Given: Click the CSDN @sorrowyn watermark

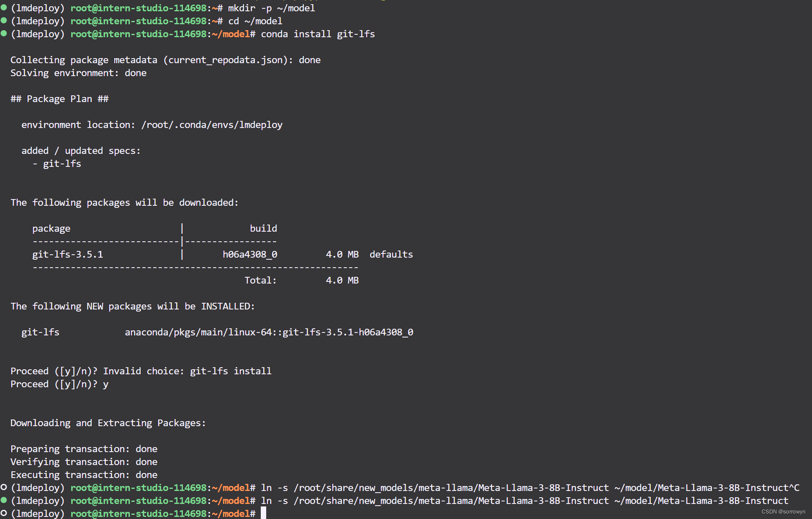Looking at the screenshot, I should click(783, 511).
